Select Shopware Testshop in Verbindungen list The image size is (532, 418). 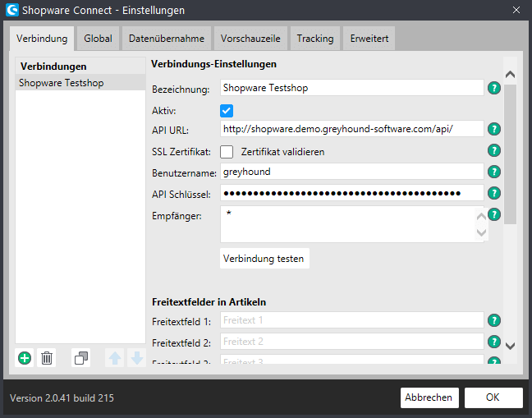(x=80, y=83)
